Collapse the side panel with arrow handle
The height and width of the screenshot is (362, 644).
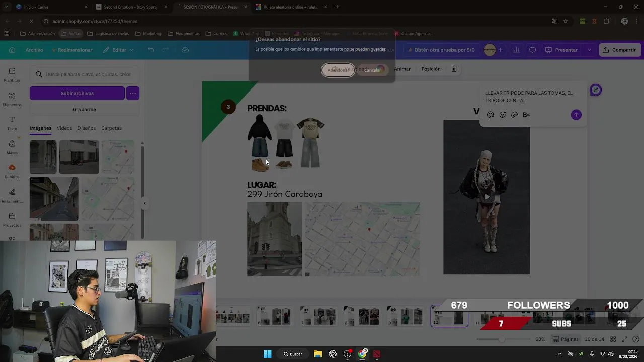(x=144, y=203)
